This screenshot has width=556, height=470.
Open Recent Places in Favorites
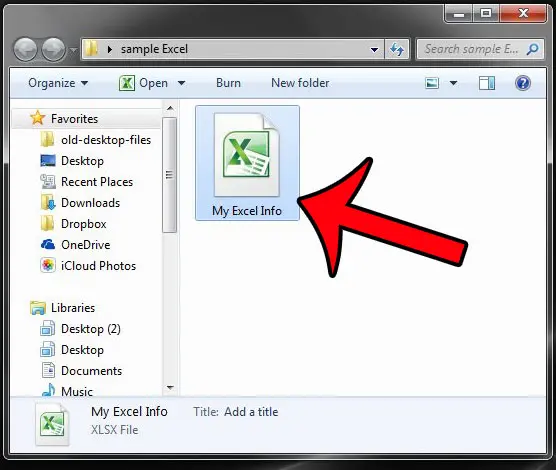pyautogui.click(x=97, y=182)
